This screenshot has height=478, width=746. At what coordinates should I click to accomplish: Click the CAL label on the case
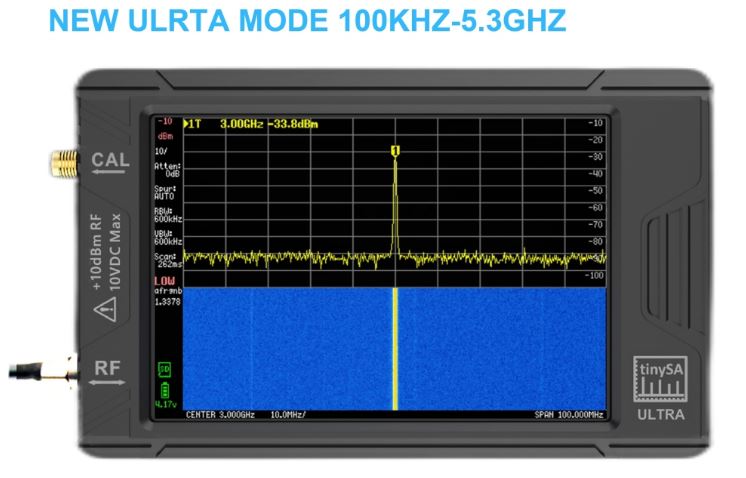pyautogui.click(x=110, y=159)
